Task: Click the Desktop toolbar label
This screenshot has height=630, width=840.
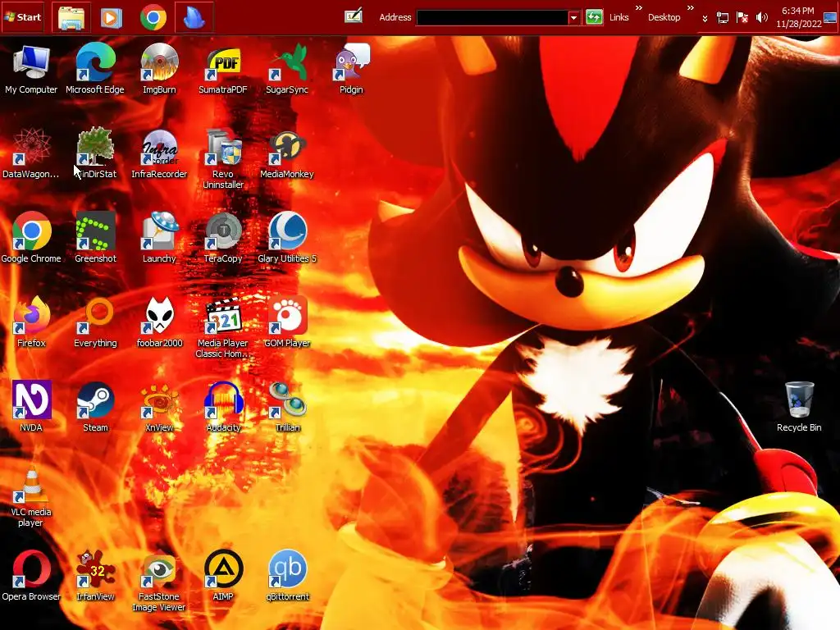Action: click(x=664, y=17)
